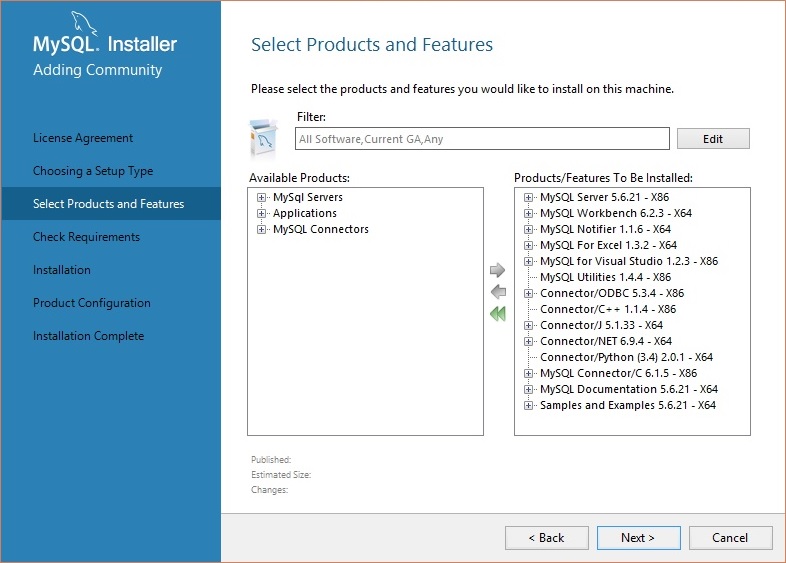
Task: Select Samples and Examples 5.6.21 - X64
Action: 628,406
